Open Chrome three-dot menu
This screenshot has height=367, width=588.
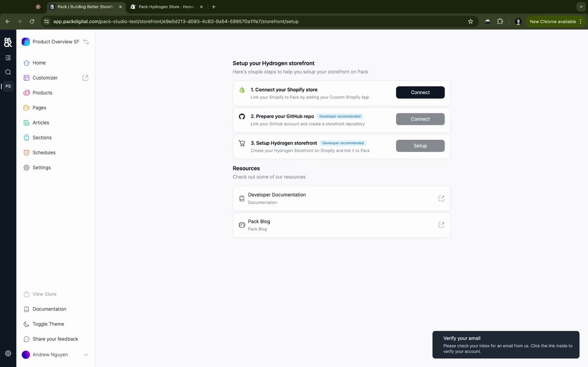[581, 22]
